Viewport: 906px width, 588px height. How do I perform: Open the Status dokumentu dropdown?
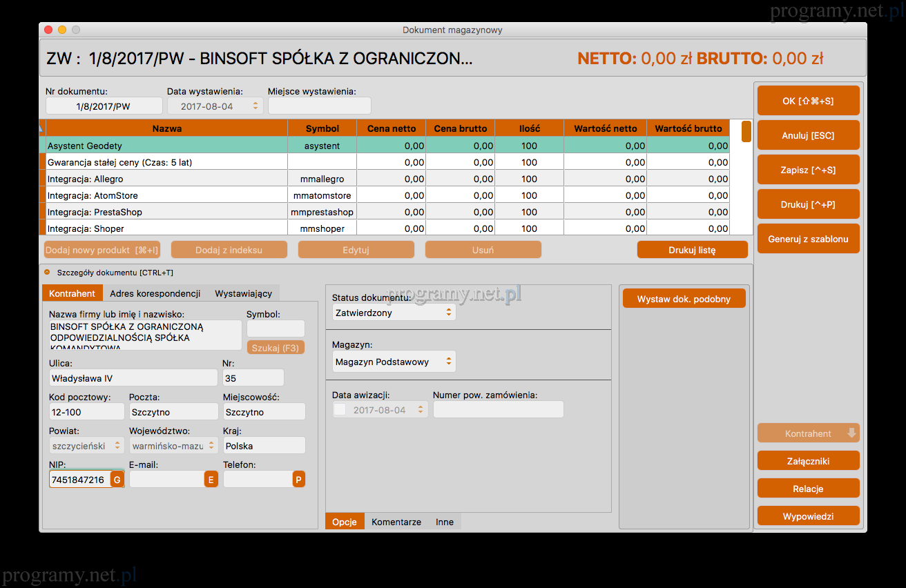(394, 313)
